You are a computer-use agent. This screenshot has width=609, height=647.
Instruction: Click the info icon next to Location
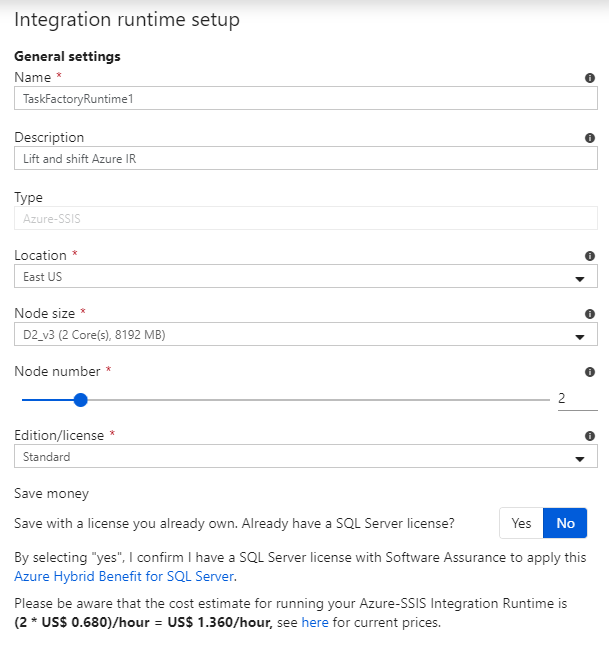590,256
